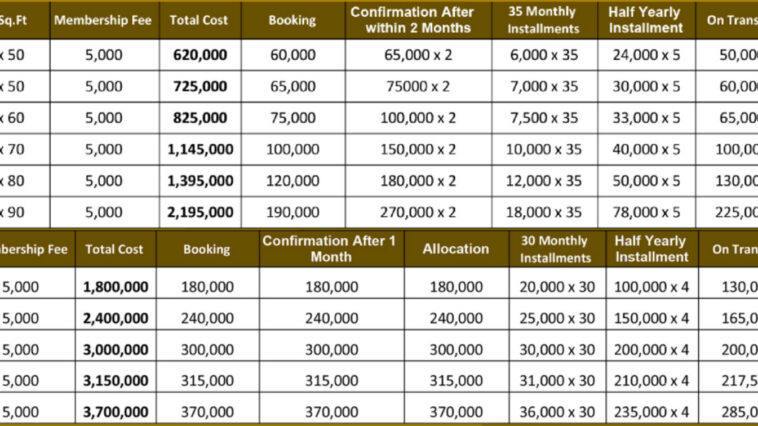This screenshot has width=758, height=426.
Task: Select the 620,000 total cost cell
Action: (199, 55)
